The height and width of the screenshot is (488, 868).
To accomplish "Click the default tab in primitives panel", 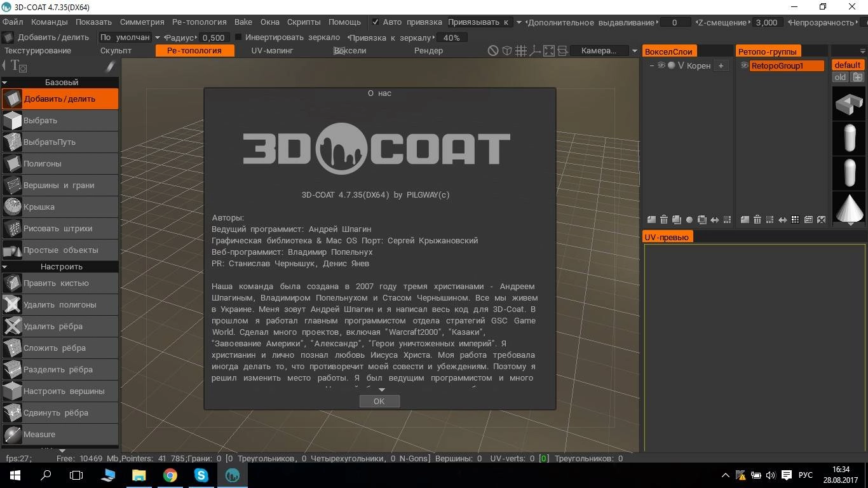I will pos(847,65).
